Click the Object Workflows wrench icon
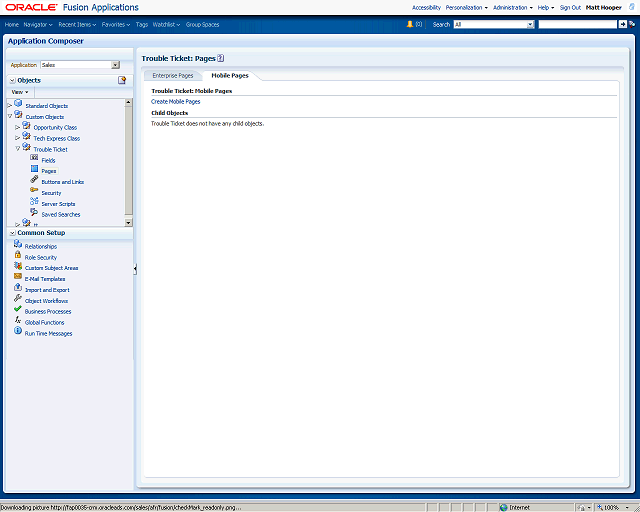Screen dimensions: 640x512 tap(18, 298)
